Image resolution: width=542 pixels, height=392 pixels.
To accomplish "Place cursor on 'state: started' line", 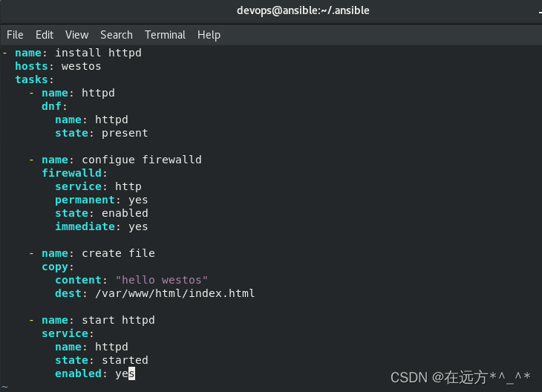I will click(102, 360).
